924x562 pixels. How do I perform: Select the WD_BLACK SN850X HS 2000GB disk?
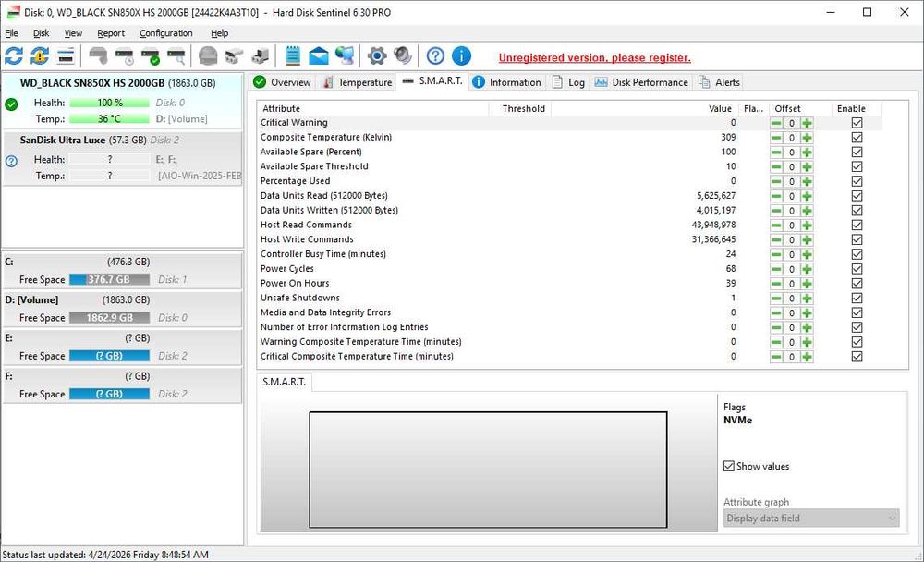click(x=123, y=101)
